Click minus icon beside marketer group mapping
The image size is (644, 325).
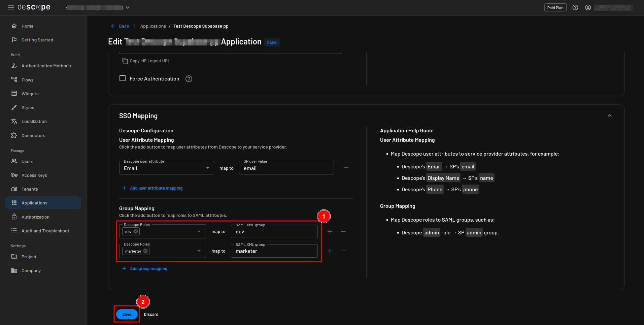tap(343, 251)
